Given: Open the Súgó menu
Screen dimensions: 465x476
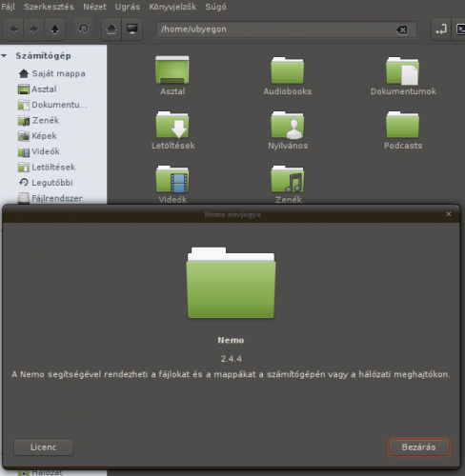Looking at the screenshot, I should pyautogui.click(x=215, y=7).
